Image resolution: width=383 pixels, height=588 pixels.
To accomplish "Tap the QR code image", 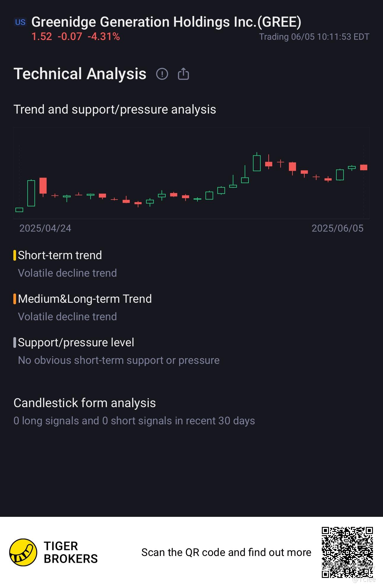I will coord(347,552).
